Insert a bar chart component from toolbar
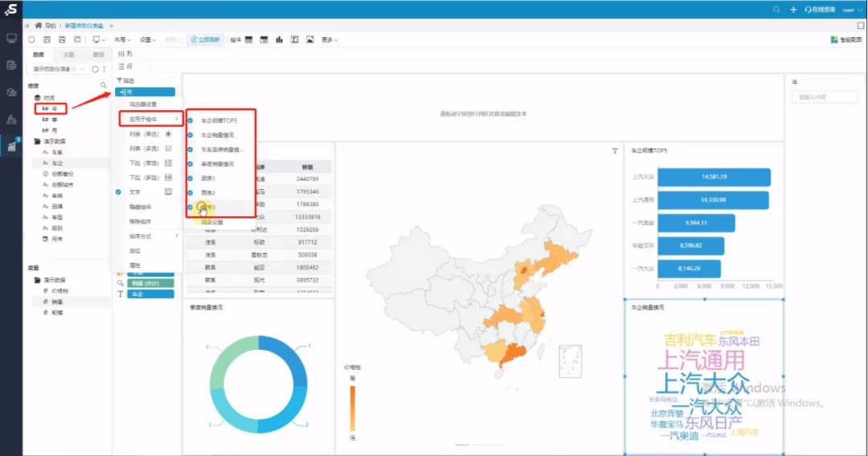 tap(280, 40)
